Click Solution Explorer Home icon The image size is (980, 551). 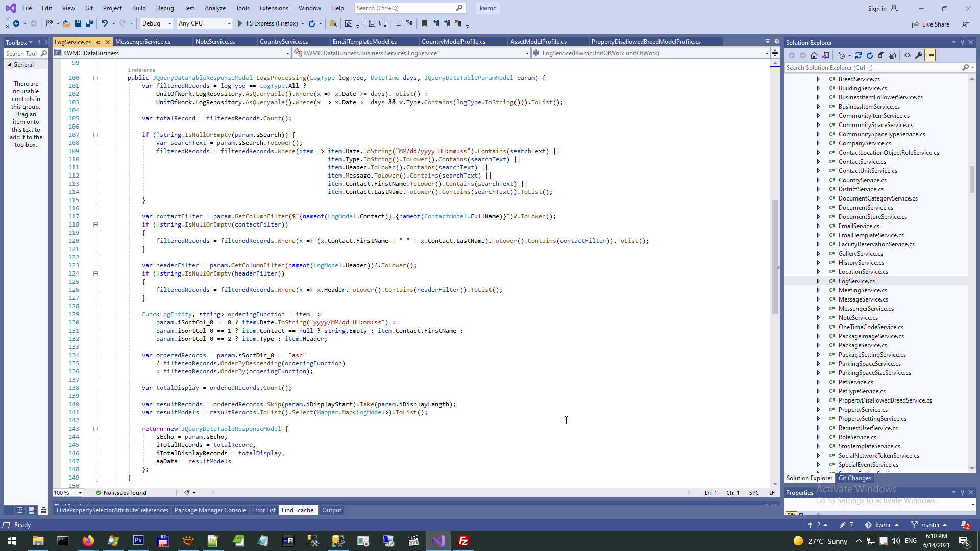(814, 55)
